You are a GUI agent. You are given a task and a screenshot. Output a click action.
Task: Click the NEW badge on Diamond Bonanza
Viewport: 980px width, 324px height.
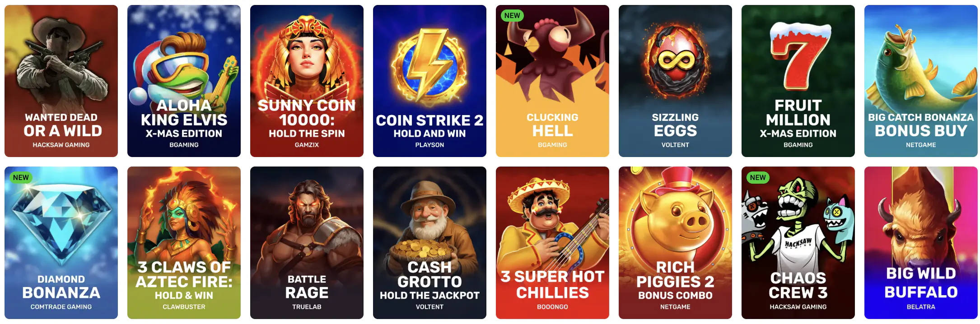[x=21, y=178]
